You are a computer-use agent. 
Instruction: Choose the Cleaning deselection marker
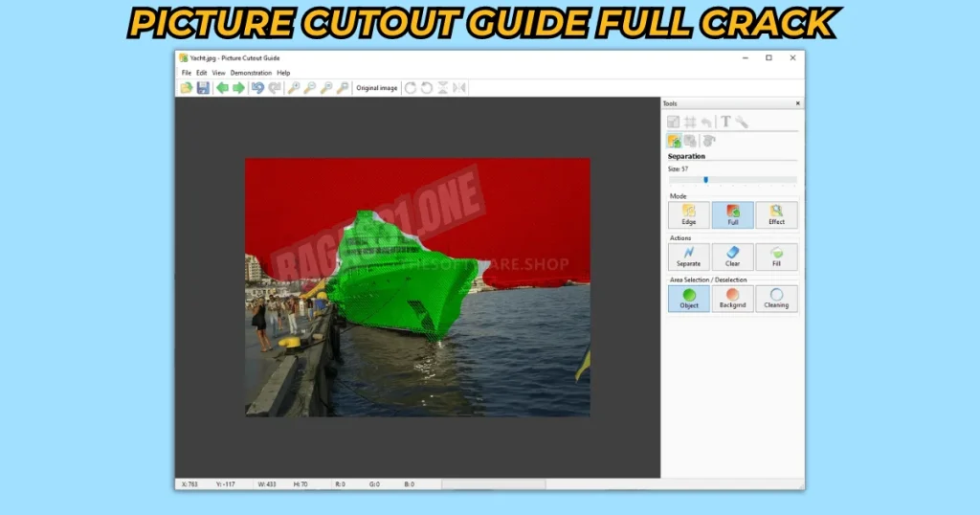(x=776, y=298)
